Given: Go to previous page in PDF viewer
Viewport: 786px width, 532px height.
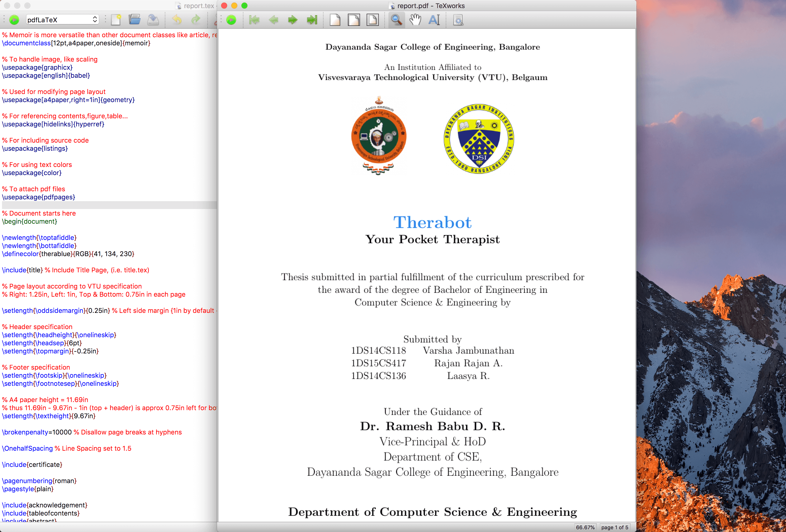Looking at the screenshot, I should (x=273, y=20).
